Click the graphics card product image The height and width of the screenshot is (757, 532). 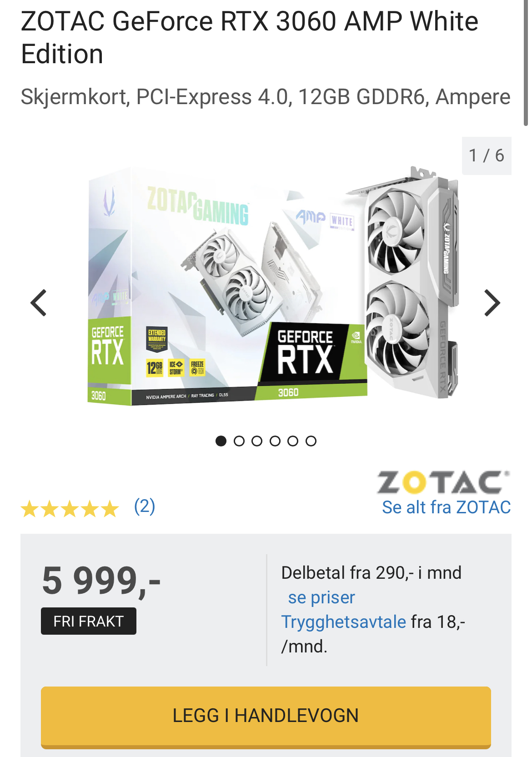273,284
